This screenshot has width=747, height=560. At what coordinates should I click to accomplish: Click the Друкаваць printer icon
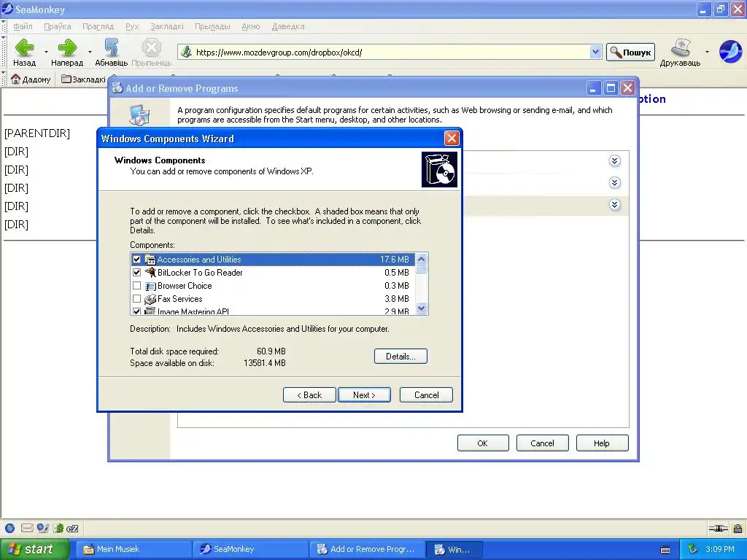tap(681, 47)
